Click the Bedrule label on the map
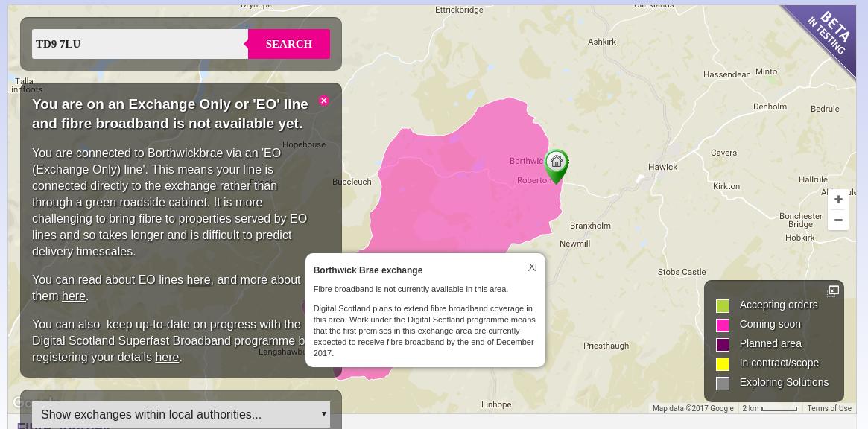The image size is (868, 429). click(x=825, y=109)
